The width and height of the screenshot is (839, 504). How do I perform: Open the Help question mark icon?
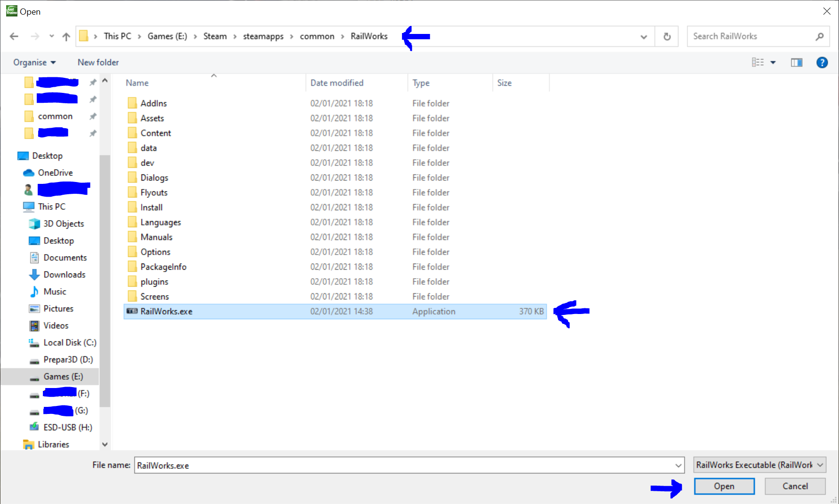coord(822,62)
